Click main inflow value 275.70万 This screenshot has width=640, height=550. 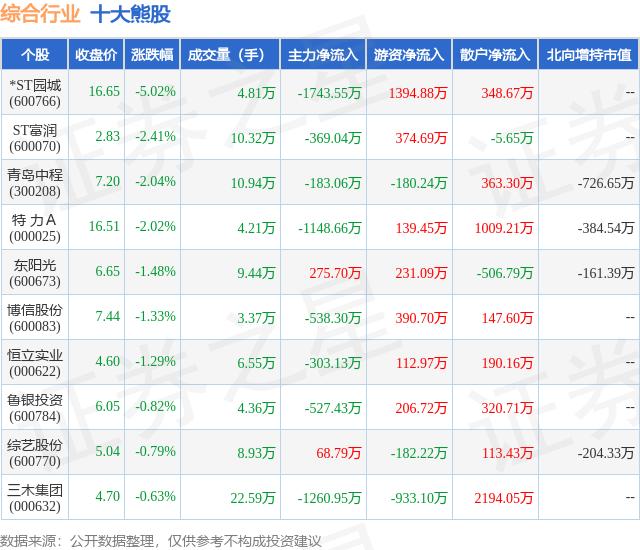(x=335, y=273)
